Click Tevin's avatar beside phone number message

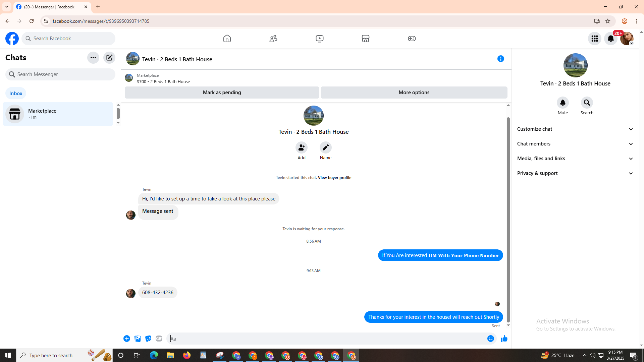(131, 294)
